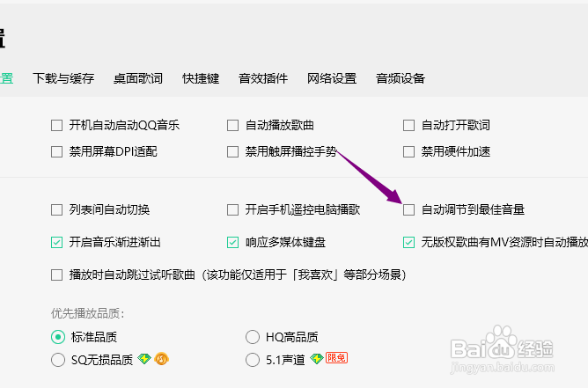
Task: Switch to 音频设备 tab
Action: click(401, 78)
